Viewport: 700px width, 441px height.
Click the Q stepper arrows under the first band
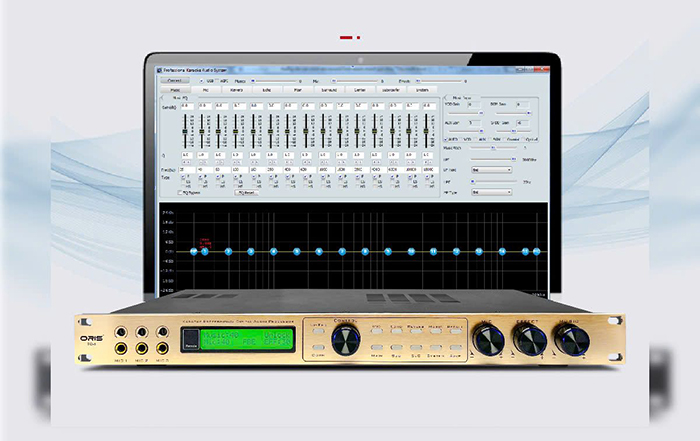(186, 162)
